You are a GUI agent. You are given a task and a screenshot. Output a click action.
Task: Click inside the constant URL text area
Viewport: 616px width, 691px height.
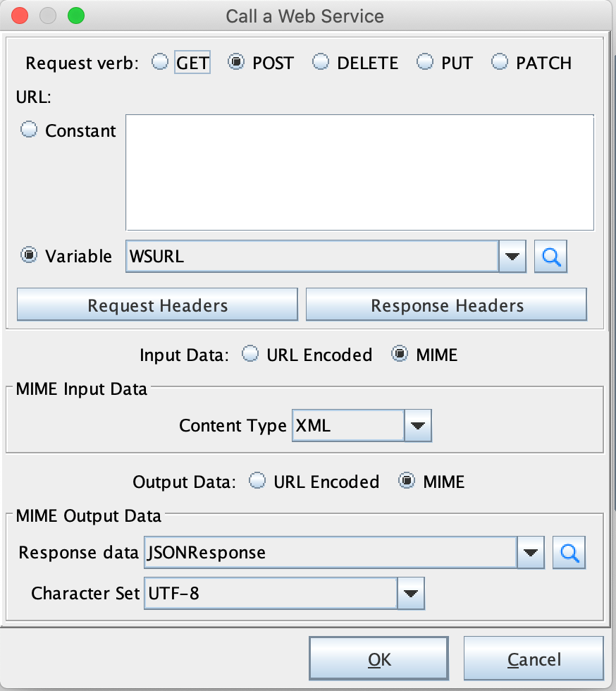[359, 172]
